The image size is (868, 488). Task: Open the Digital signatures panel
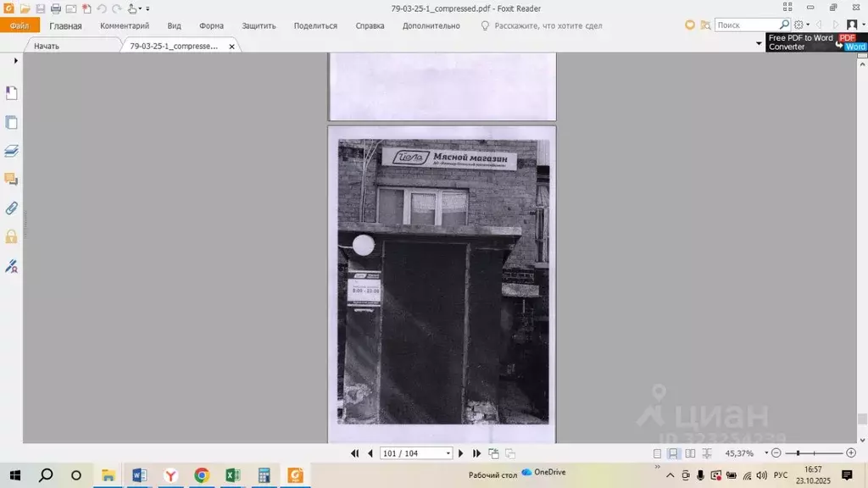pos(12,266)
